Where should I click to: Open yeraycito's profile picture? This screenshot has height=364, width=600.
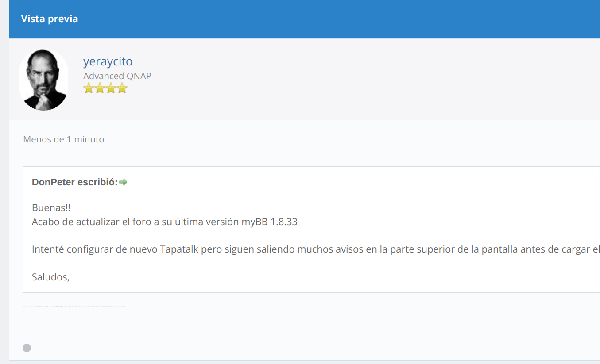click(x=43, y=80)
